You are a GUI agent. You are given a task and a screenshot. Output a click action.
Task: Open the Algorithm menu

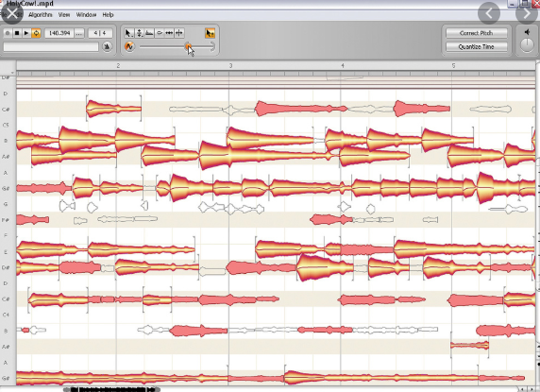tap(41, 15)
